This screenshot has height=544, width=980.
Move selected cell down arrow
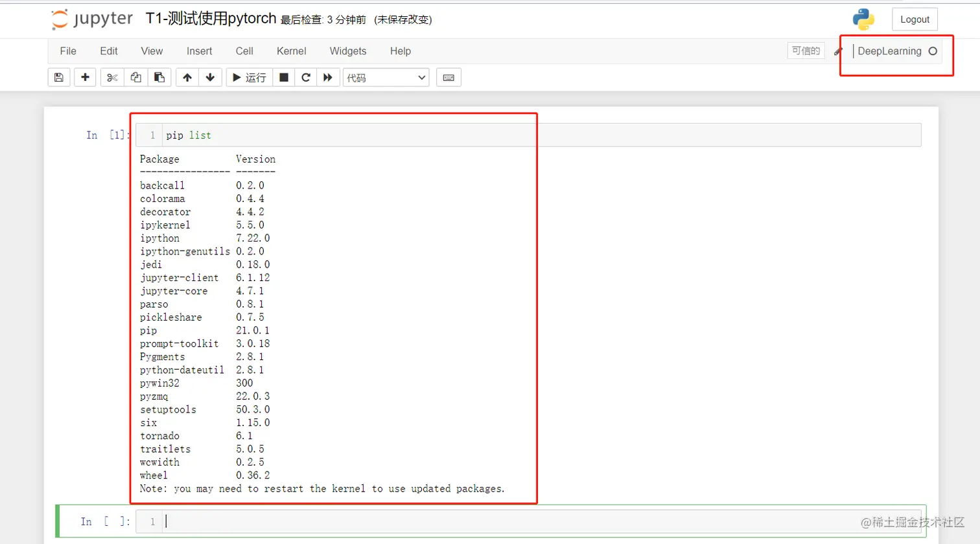pos(210,78)
